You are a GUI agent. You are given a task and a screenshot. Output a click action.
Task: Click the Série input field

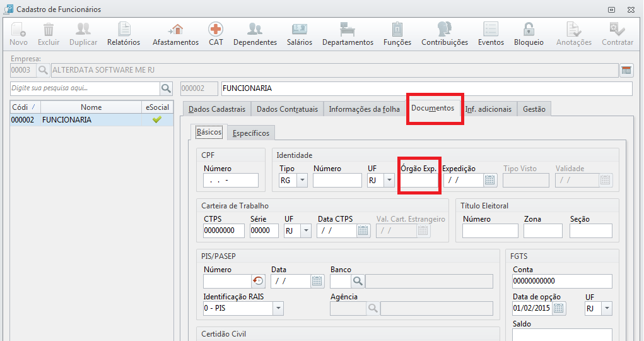pyautogui.click(x=264, y=230)
